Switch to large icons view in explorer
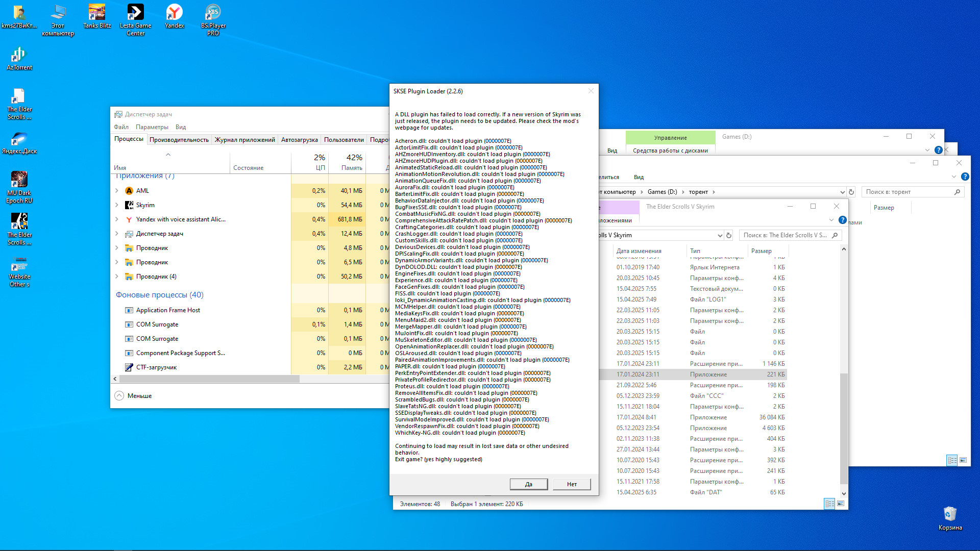980x551 pixels. point(841,504)
